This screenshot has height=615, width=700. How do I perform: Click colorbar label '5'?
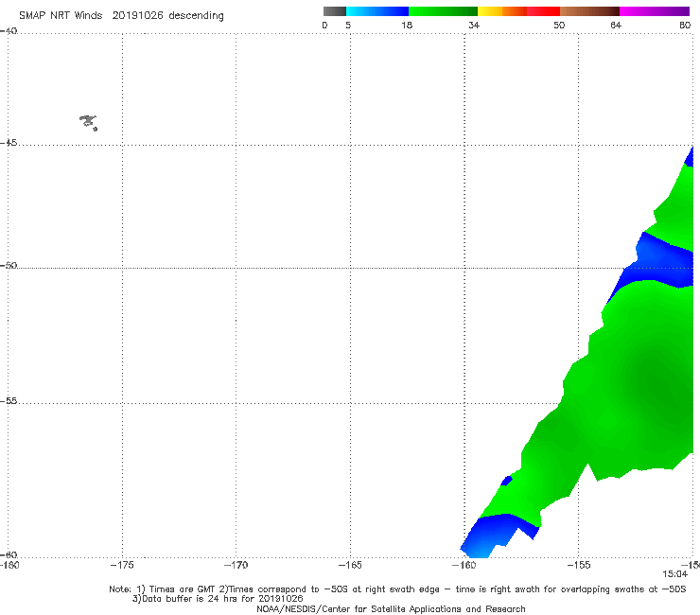(x=348, y=25)
